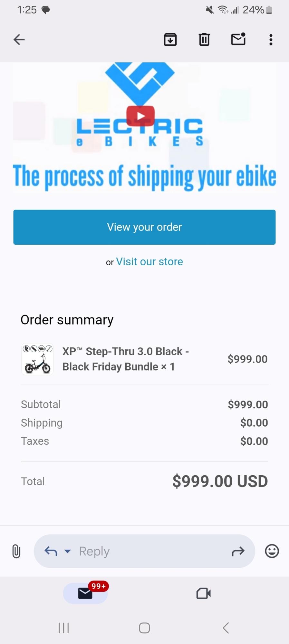The height and width of the screenshot is (644, 289).
Task: Attach a file using the paperclip icon
Action: coord(16,551)
